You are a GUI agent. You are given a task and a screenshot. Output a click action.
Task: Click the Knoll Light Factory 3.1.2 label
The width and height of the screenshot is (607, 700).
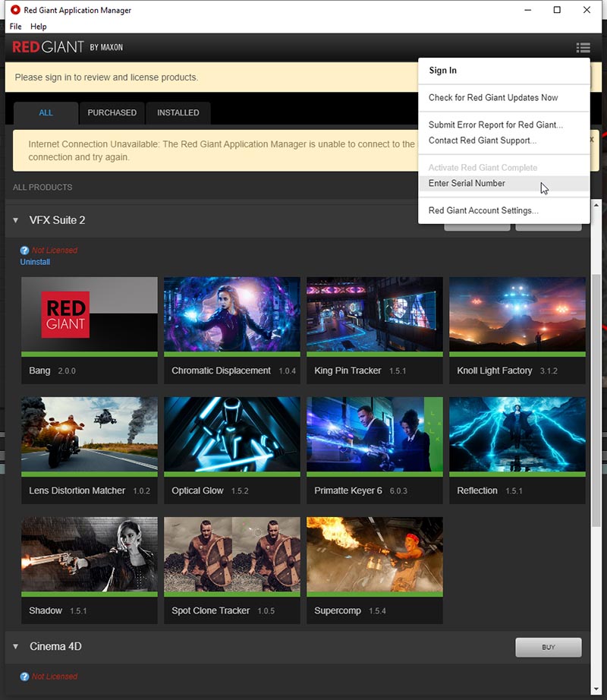click(x=507, y=371)
